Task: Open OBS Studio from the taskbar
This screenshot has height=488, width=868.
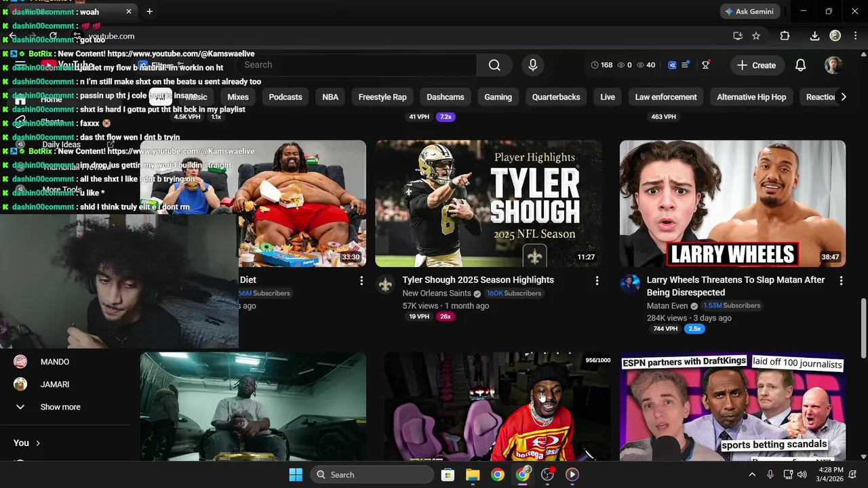Action: click(x=547, y=474)
